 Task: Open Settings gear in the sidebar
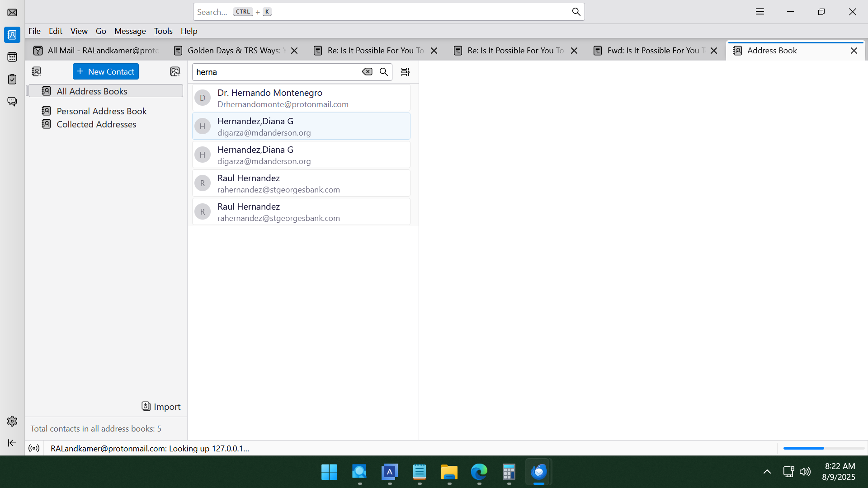tap(12, 421)
